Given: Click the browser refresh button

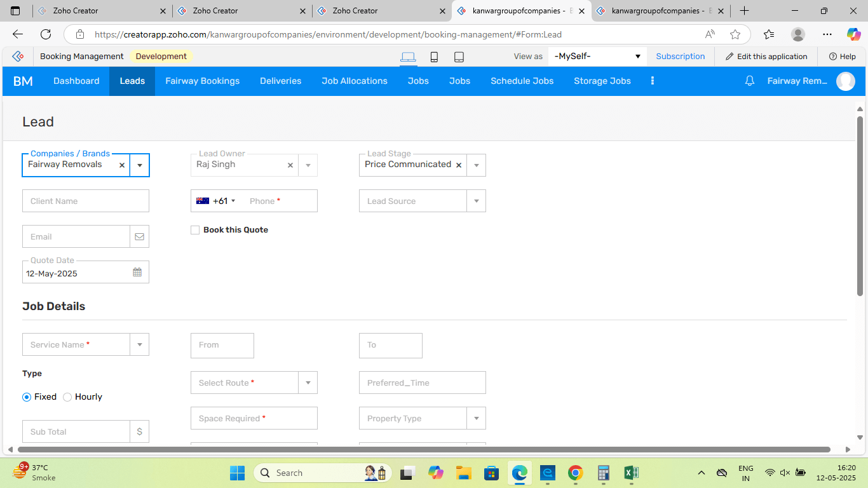Looking at the screenshot, I should [x=46, y=34].
